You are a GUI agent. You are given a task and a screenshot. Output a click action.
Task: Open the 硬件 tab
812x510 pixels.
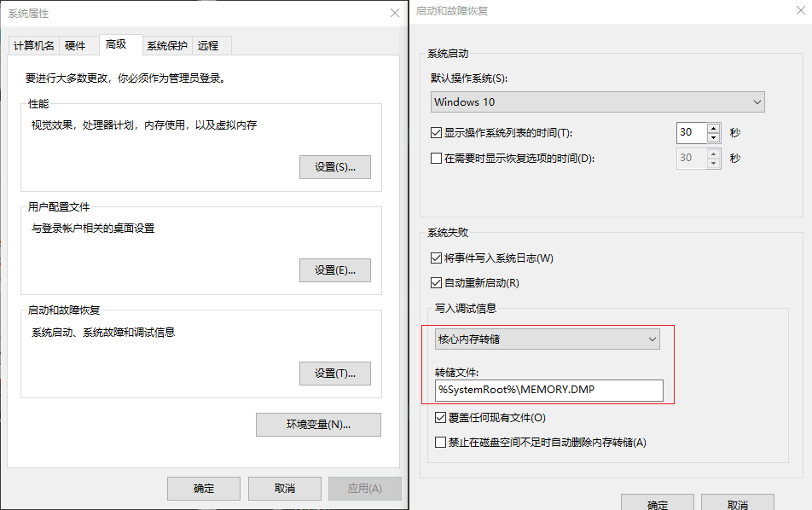click(x=76, y=46)
